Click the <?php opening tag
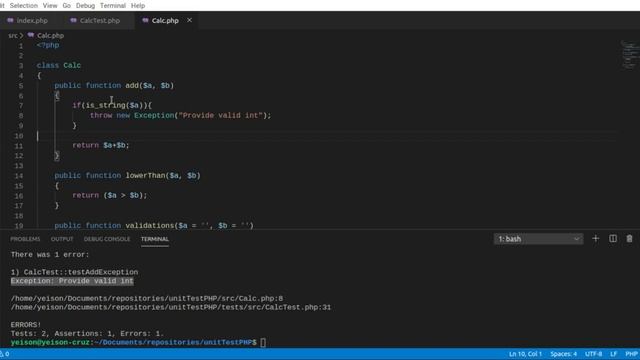The width and height of the screenshot is (640, 360). pos(48,45)
